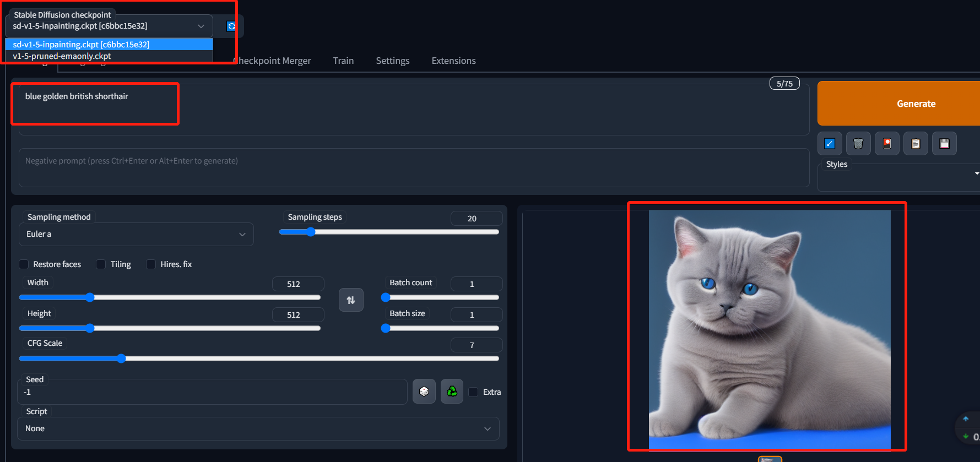Click the clipboard icon under Generate
980x462 pixels.
pos(916,144)
